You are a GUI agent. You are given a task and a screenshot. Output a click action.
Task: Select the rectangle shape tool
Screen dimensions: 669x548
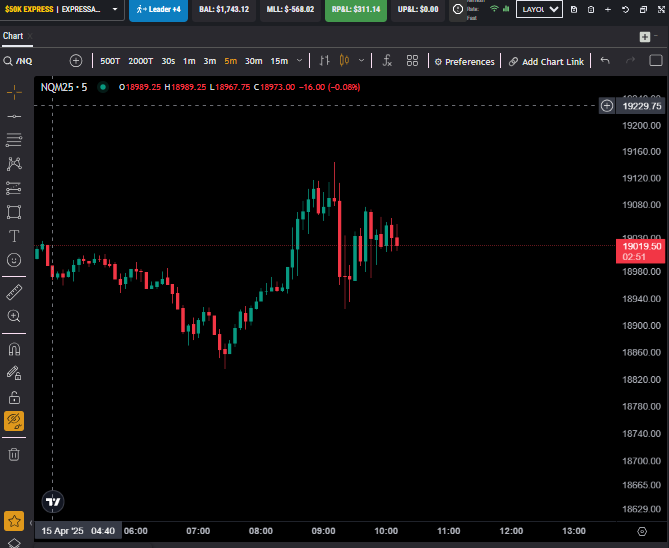tap(14, 212)
